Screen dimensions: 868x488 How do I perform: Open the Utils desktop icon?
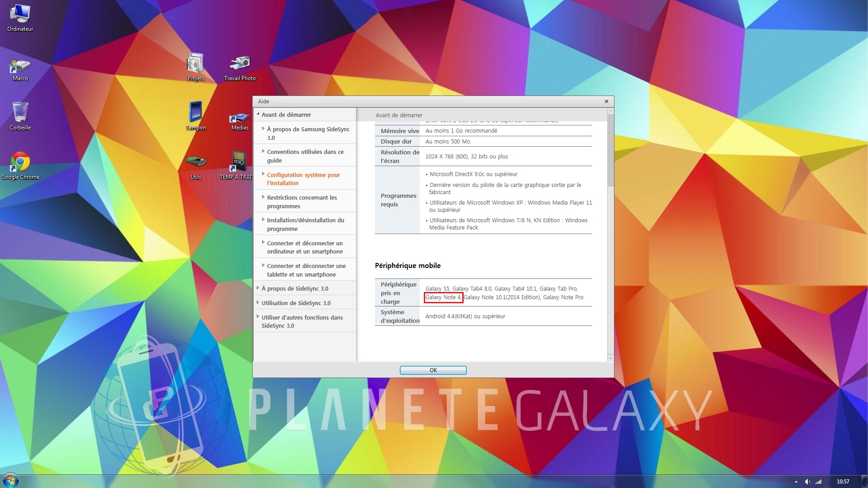pyautogui.click(x=196, y=167)
